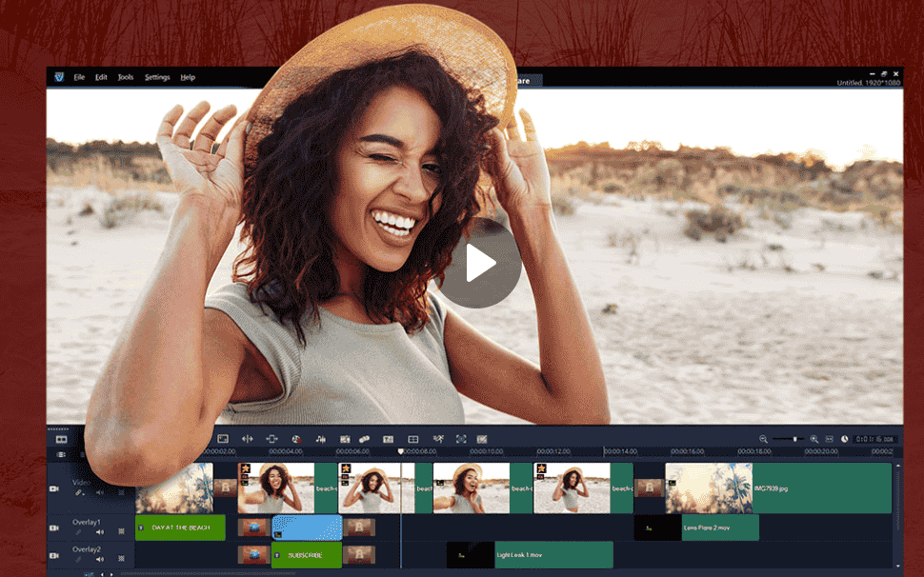
Task: Open the color grading toolbar icon
Action: click(x=296, y=439)
